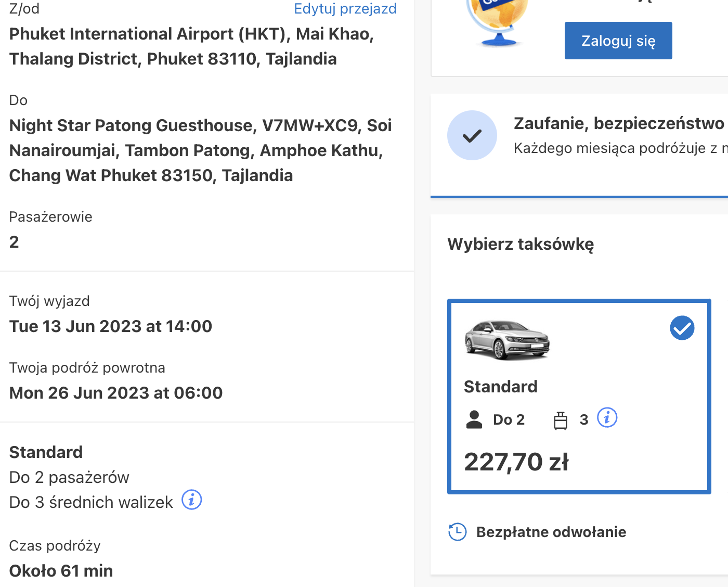Click the Bezpłatne odwołanie text
This screenshot has width=728, height=587.
[x=551, y=532]
